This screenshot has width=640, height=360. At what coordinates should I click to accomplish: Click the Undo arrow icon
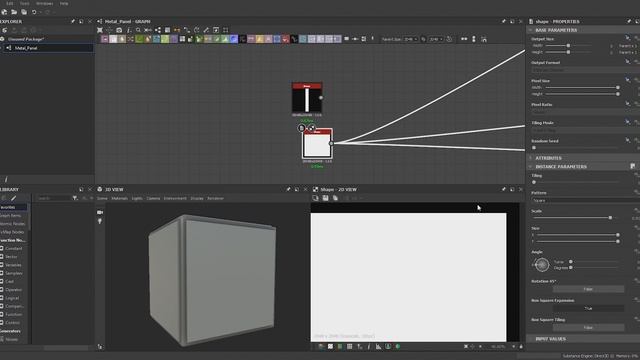pos(34,12)
